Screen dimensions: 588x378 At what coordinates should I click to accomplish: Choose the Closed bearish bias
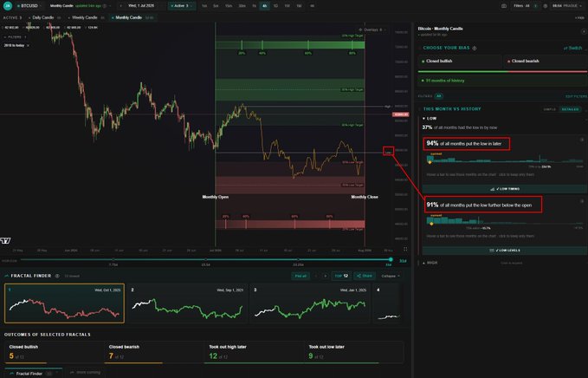[546, 62]
